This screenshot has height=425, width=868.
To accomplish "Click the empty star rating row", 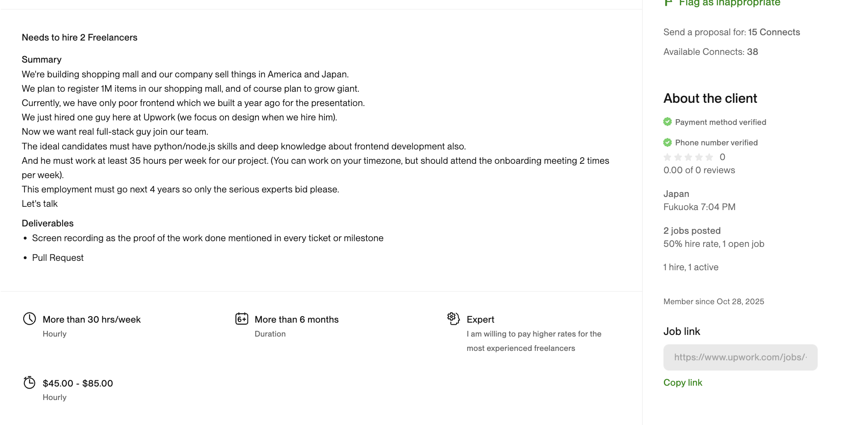I will (688, 157).
